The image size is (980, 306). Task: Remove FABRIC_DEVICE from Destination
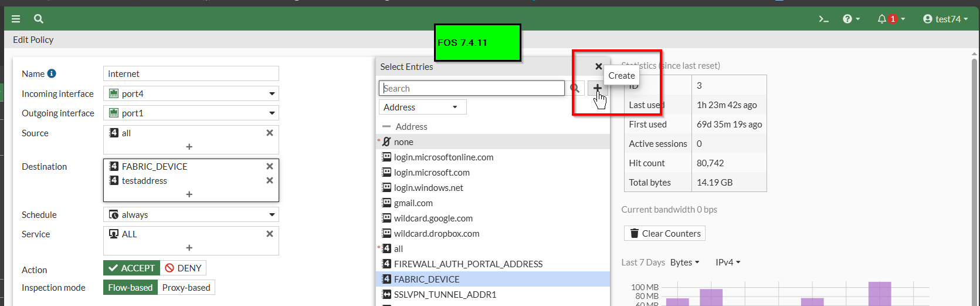pyautogui.click(x=270, y=166)
